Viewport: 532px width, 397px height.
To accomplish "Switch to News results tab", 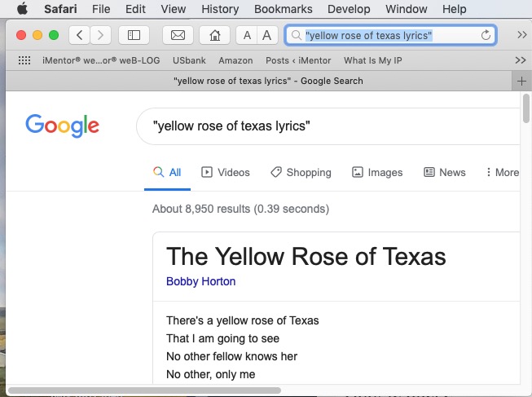I will pyautogui.click(x=445, y=173).
